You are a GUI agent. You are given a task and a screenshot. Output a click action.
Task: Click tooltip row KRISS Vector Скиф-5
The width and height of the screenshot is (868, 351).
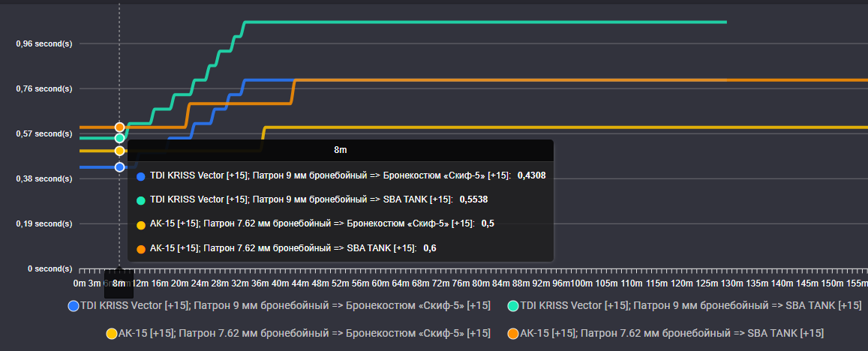coord(341,175)
